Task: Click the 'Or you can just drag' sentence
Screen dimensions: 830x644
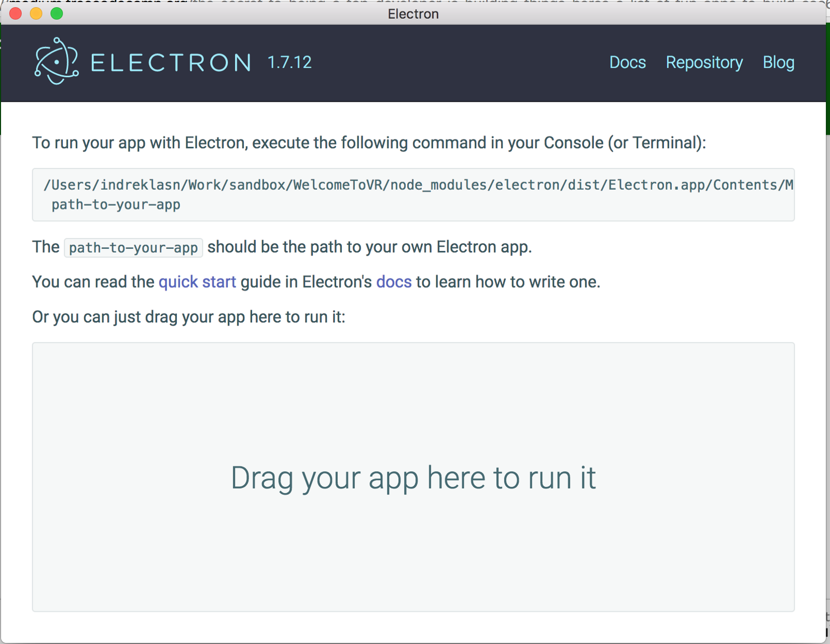Action: click(x=189, y=317)
